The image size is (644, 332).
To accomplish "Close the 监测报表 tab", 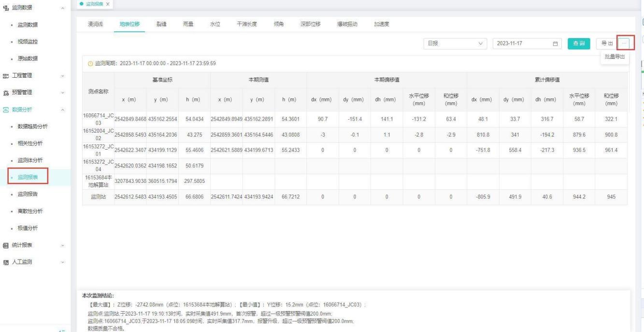I will point(108,4).
